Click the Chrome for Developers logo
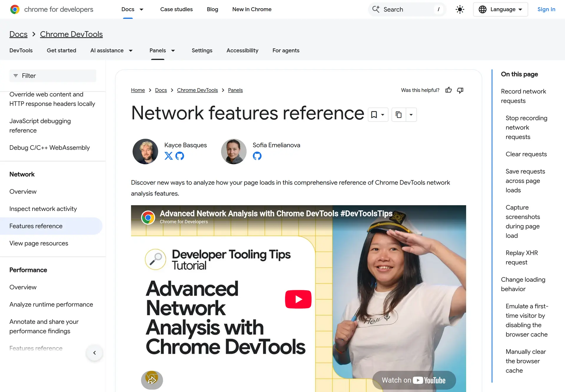 tap(51, 9)
